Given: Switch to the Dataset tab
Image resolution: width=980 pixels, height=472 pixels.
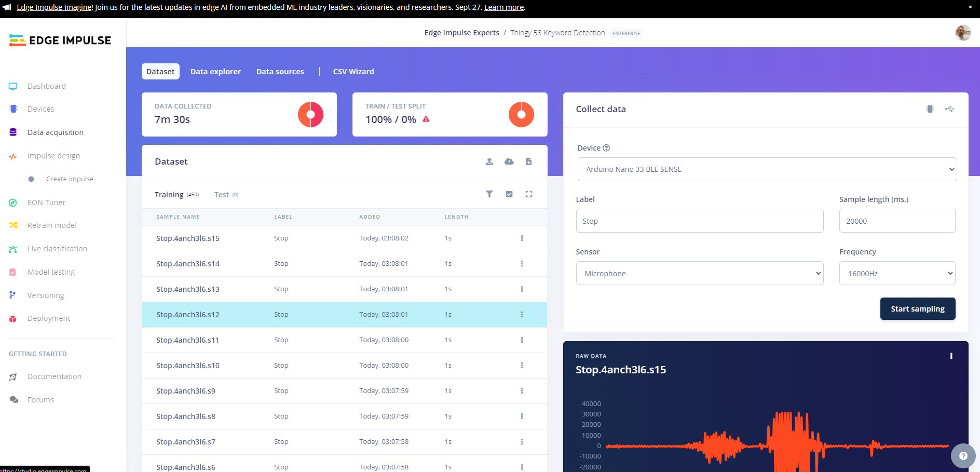Looking at the screenshot, I should pyautogui.click(x=160, y=72).
